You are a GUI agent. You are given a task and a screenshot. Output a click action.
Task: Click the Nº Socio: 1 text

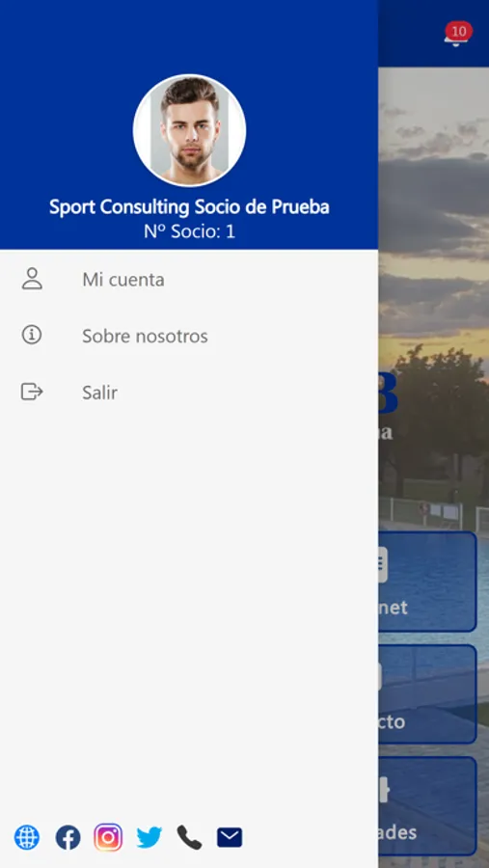click(x=189, y=231)
